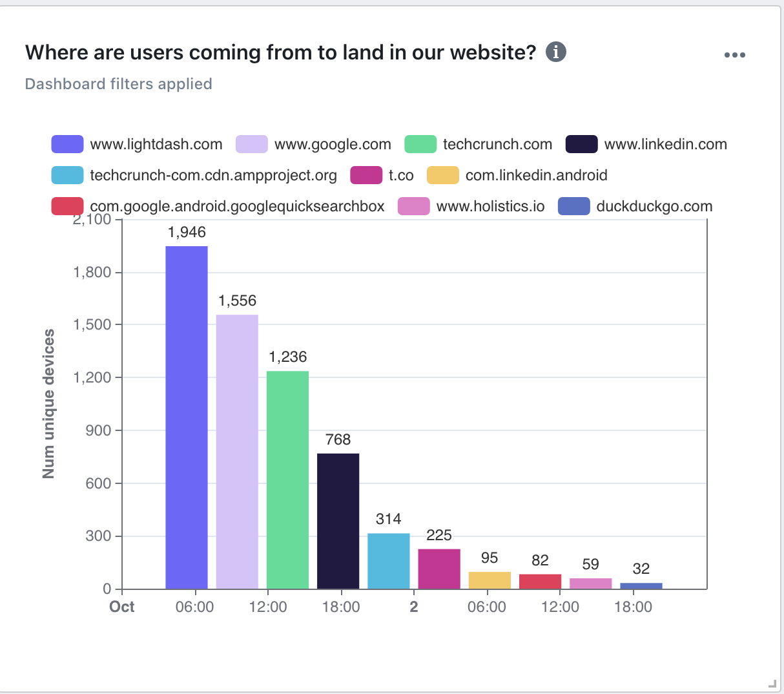The height and width of the screenshot is (694, 784).
Task: Click the Dashboard filters applied label
Action: point(119,84)
